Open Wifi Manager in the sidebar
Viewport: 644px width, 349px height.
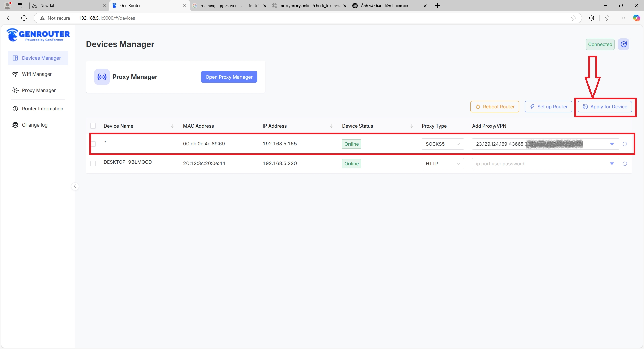click(x=37, y=74)
